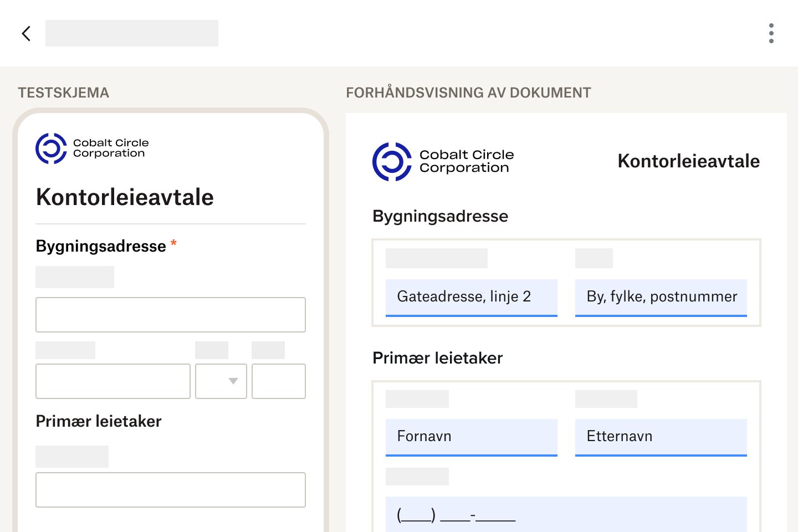This screenshot has height=532, width=798.
Task: Select the Gateadresse, linje 2 preview field
Action: point(471,298)
